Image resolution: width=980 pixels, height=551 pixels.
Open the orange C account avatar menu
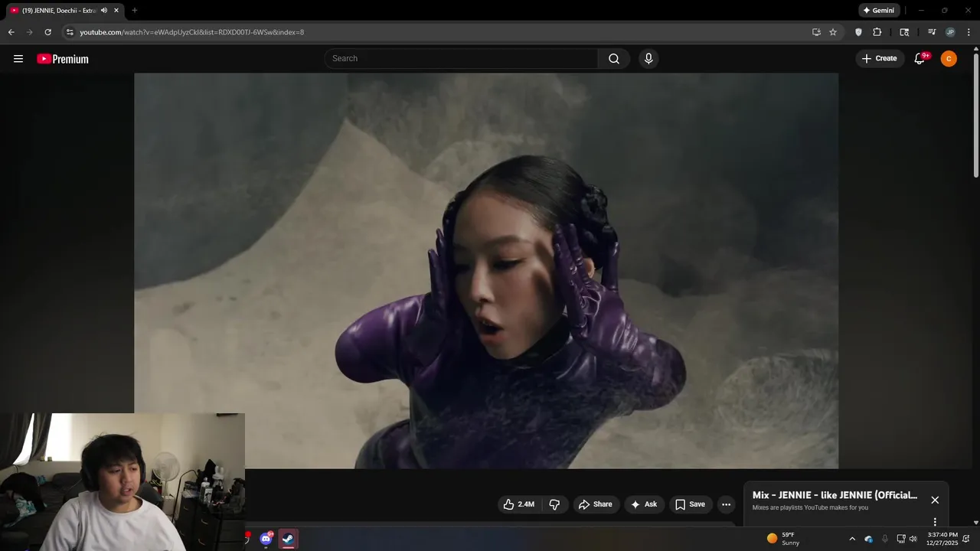click(x=949, y=59)
